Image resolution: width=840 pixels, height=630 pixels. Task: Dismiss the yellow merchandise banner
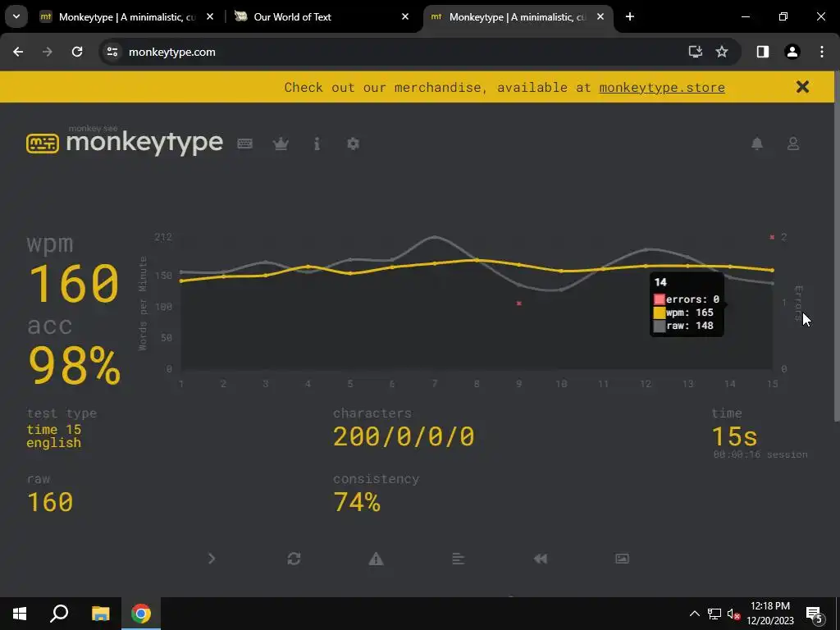pos(802,87)
